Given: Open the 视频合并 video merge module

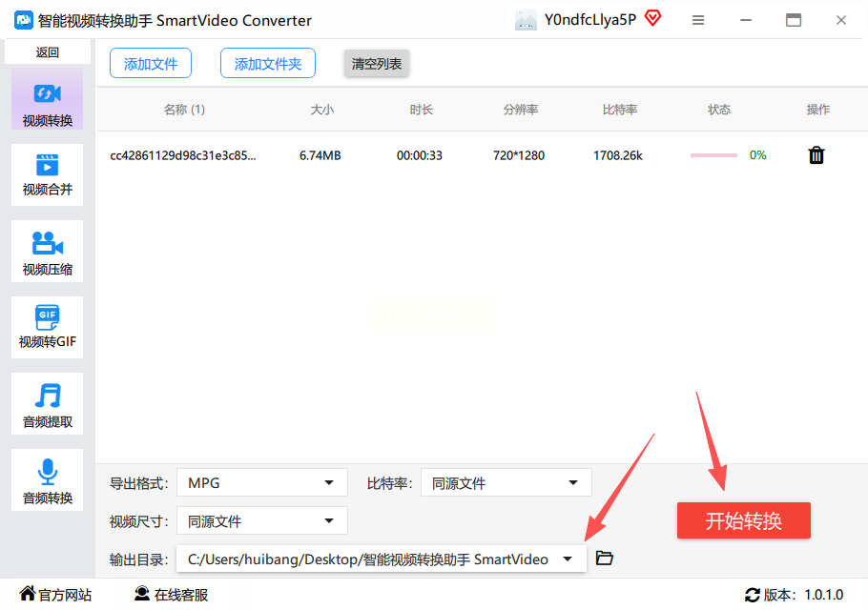Looking at the screenshot, I should (x=47, y=174).
